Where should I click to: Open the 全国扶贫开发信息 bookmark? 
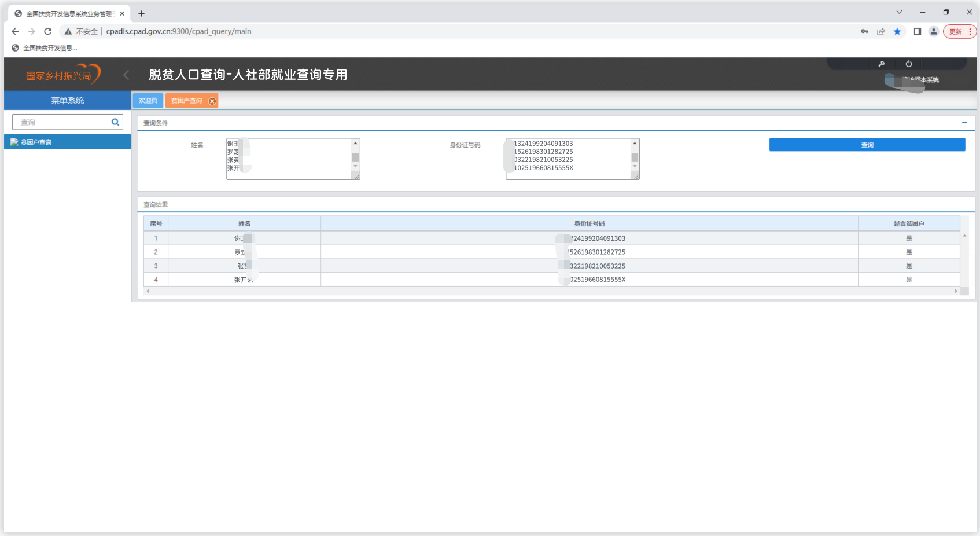[45, 48]
